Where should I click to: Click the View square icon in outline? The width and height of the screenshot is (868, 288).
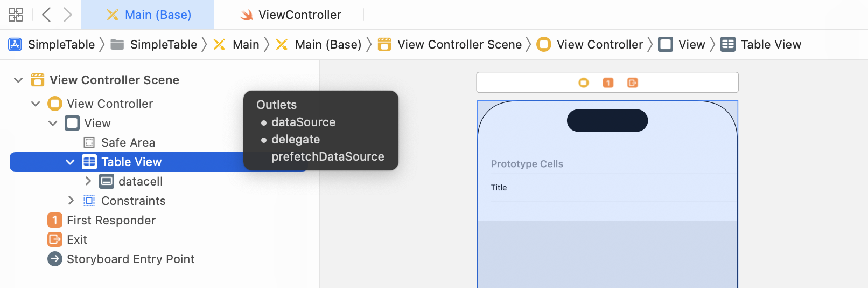[x=72, y=123]
